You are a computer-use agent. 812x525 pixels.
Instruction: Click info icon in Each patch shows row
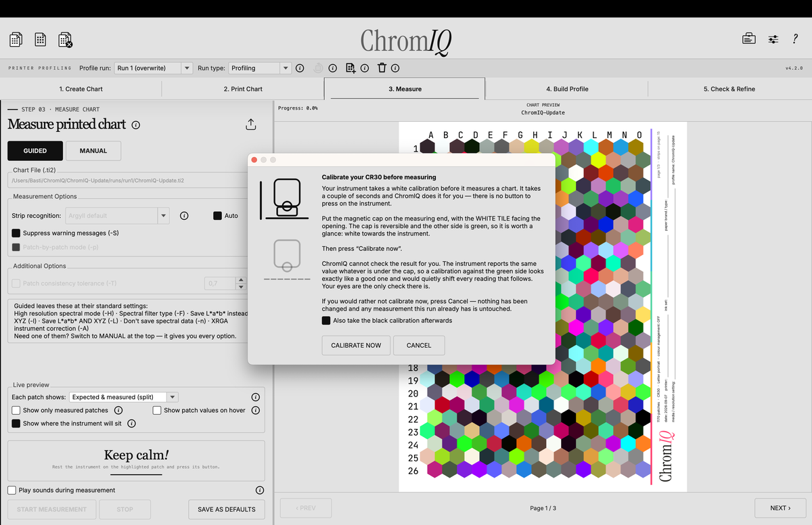coord(256,397)
